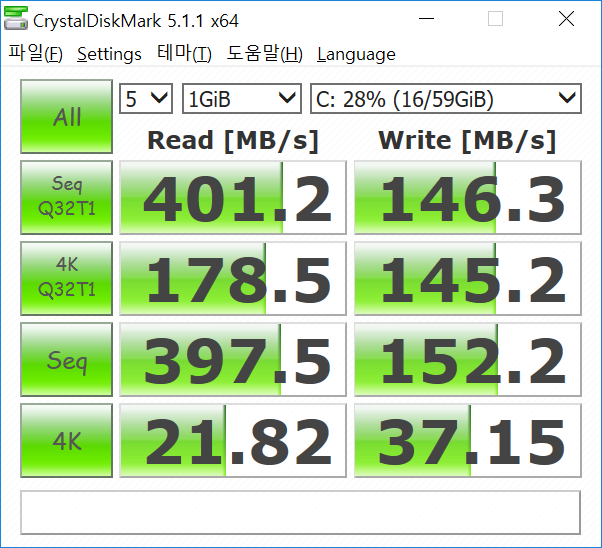This screenshot has width=602, height=548.
Task: Select the Seq write value 152.2
Action: pos(468,359)
